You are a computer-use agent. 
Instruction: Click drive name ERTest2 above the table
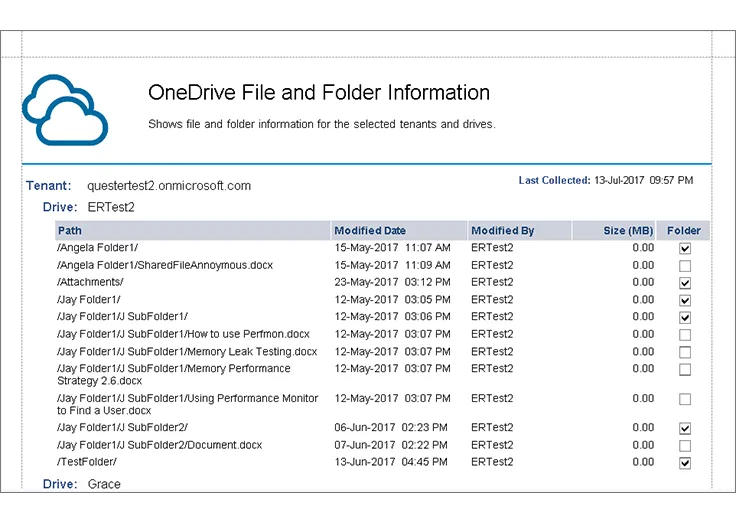pos(111,207)
